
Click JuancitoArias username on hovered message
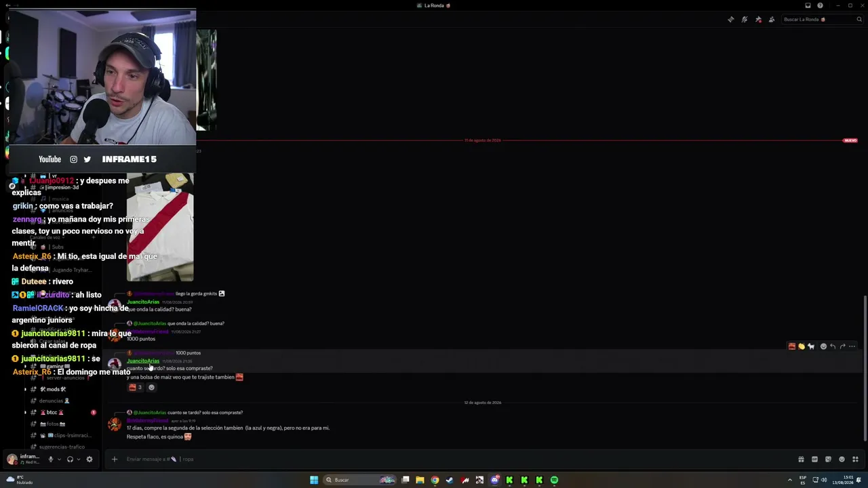click(x=143, y=361)
